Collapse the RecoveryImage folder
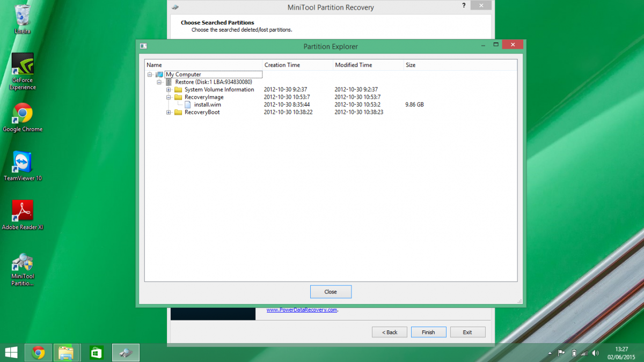The height and width of the screenshot is (362, 644). click(x=169, y=97)
